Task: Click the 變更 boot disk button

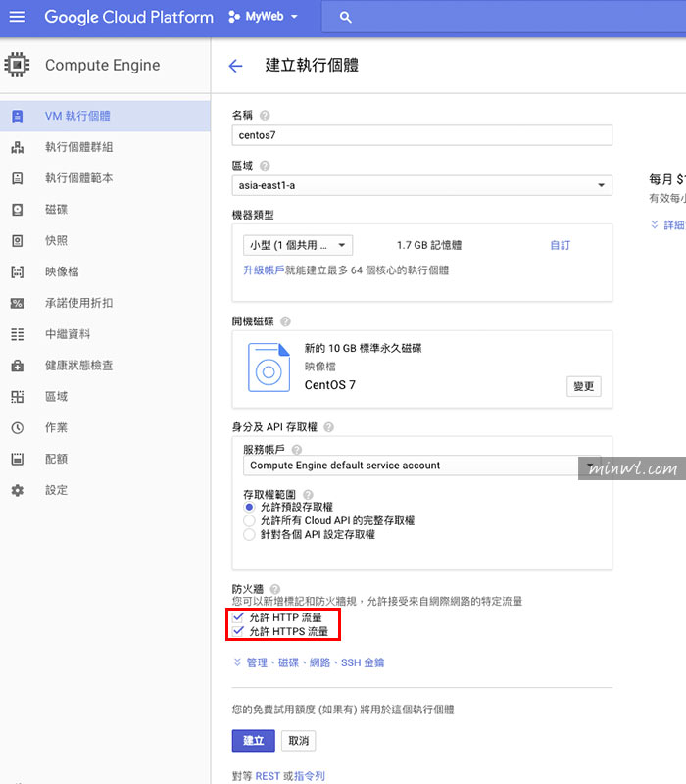Action: click(x=583, y=386)
